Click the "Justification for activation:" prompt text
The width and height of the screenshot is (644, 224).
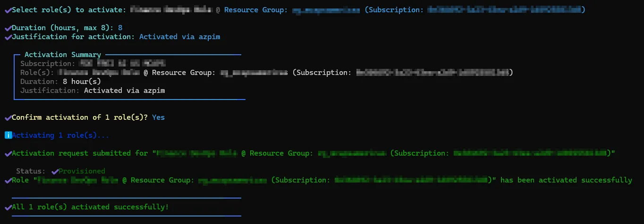(73, 37)
